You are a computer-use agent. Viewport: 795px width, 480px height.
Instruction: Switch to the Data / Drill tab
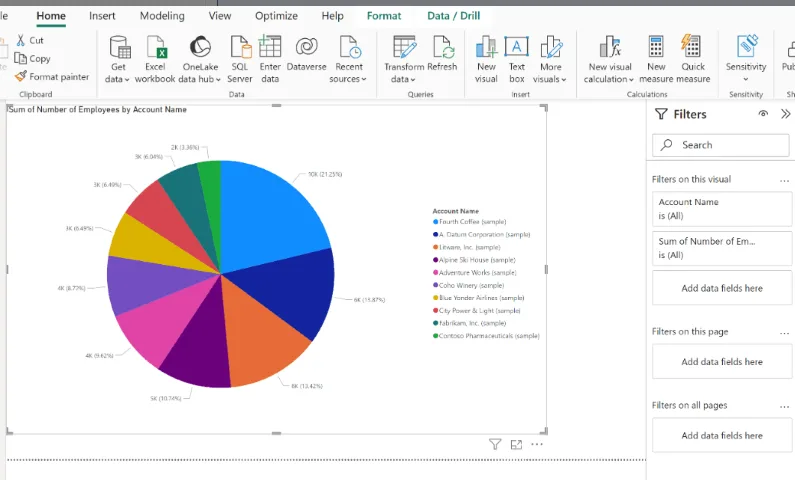click(x=453, y=16)
